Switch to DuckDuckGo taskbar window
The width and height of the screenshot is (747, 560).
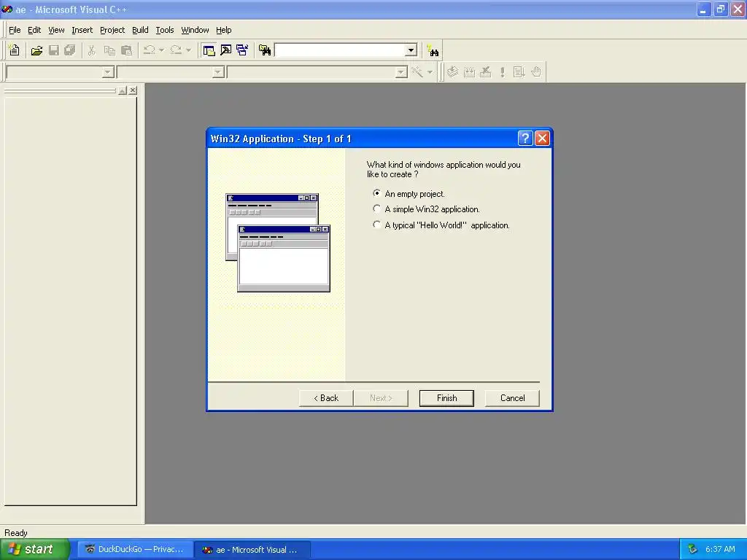pyautogui.click(x=135, y=550)
